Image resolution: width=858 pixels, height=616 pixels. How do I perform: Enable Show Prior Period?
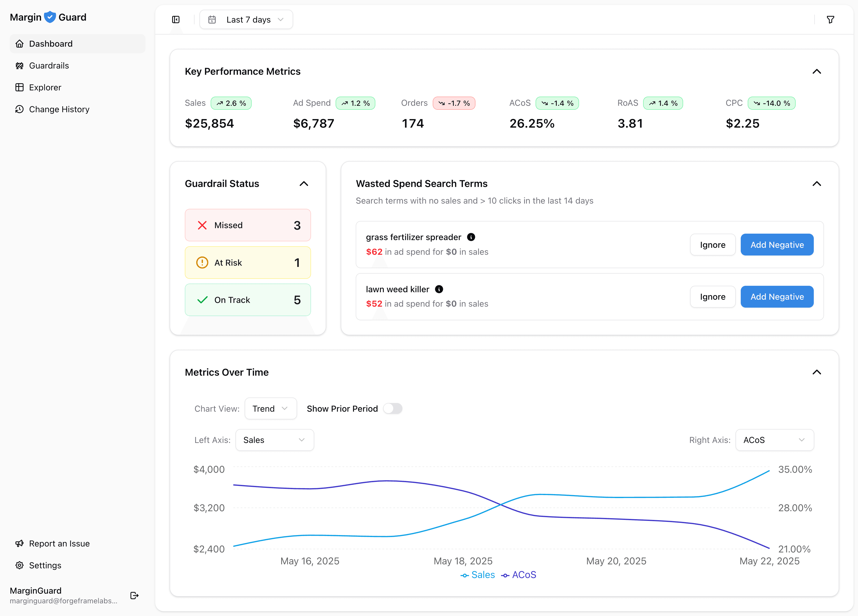coord(393,408)
